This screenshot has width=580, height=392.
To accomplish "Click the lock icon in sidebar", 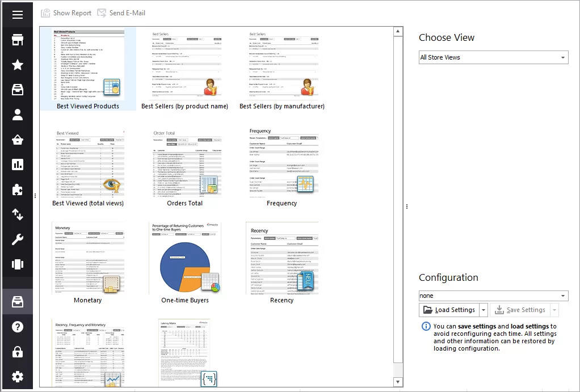I will (x=18, y=352).
